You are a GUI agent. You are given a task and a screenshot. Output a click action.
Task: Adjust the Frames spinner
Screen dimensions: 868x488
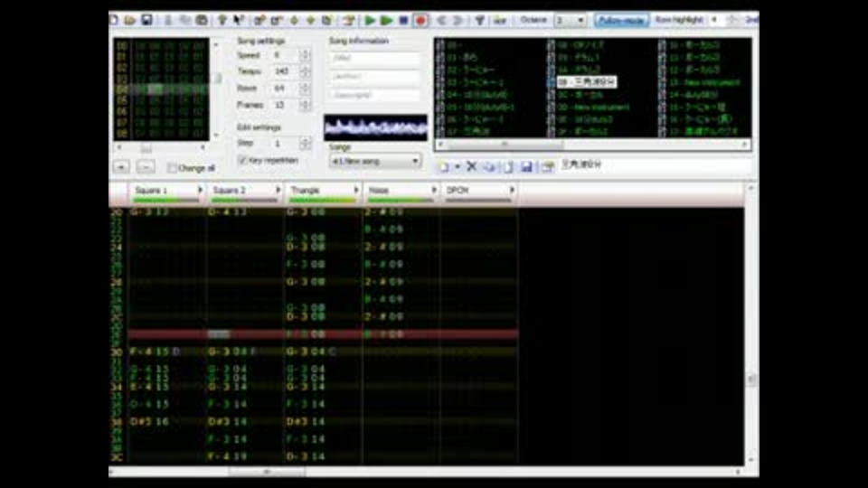(x=305, y=105)
